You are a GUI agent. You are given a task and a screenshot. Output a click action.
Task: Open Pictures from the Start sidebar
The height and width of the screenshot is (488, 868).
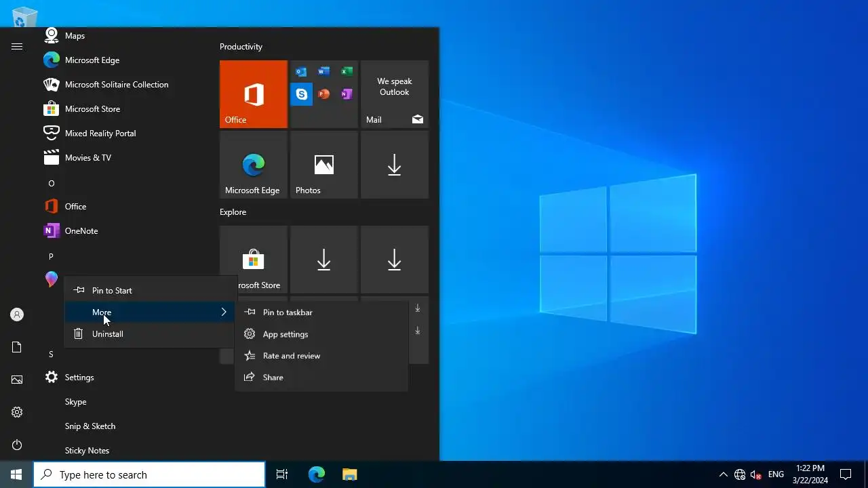tap(17, 380)
